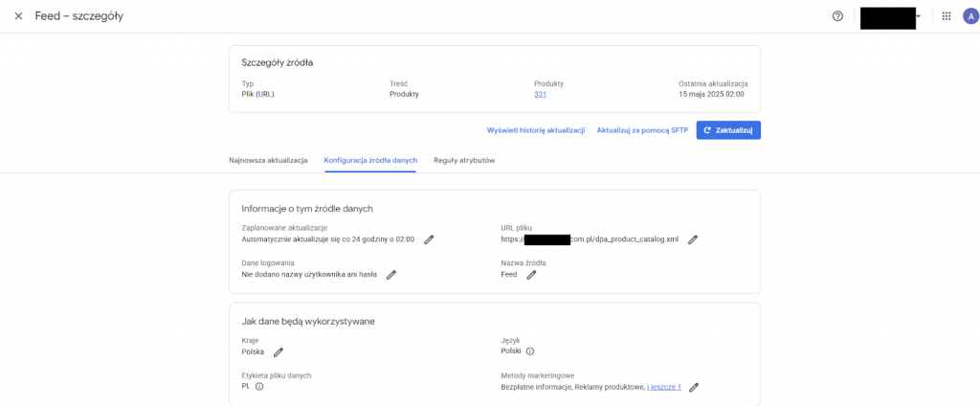Edit the Zaplanowane aktualizacje schedule

click(x=429, y=239)
